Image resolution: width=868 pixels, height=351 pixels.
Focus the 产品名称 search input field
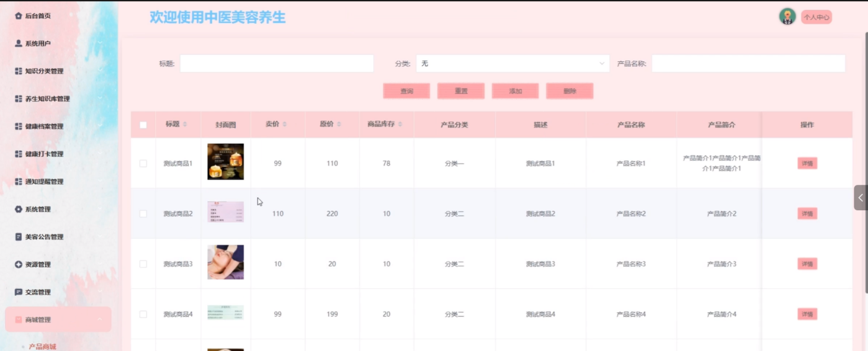pyautogui.click(x=748, y=63)
